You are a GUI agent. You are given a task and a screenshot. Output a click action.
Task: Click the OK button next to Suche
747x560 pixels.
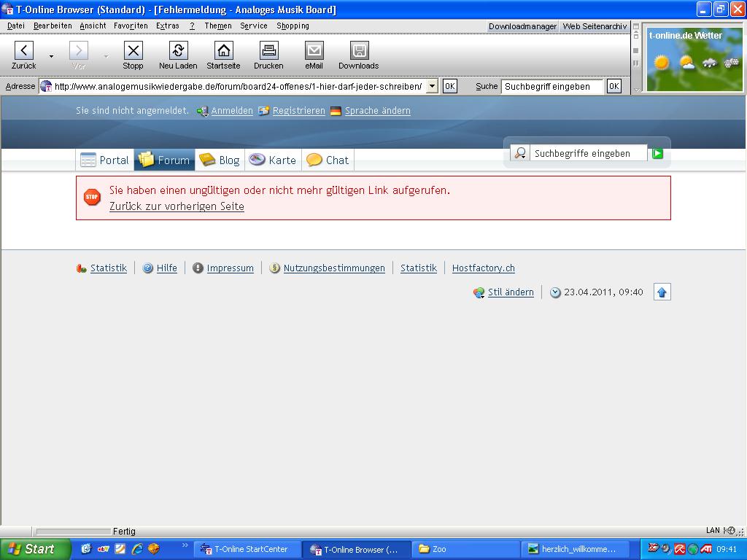pos(614,86)
